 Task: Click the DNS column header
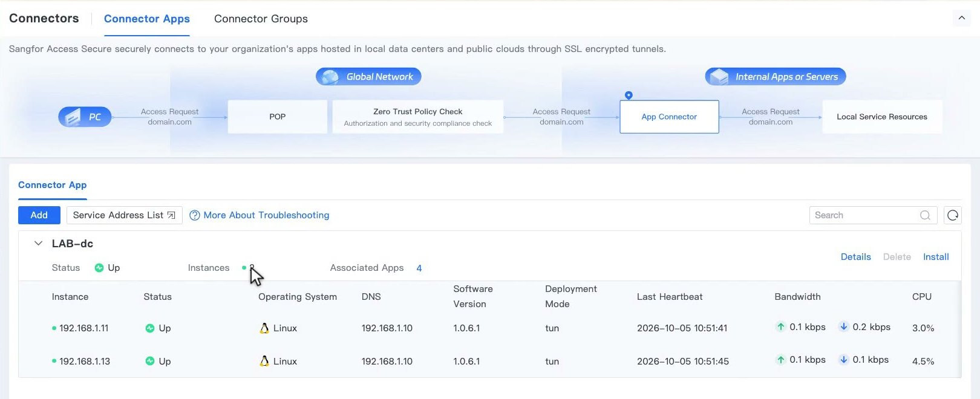coord(371,297)
